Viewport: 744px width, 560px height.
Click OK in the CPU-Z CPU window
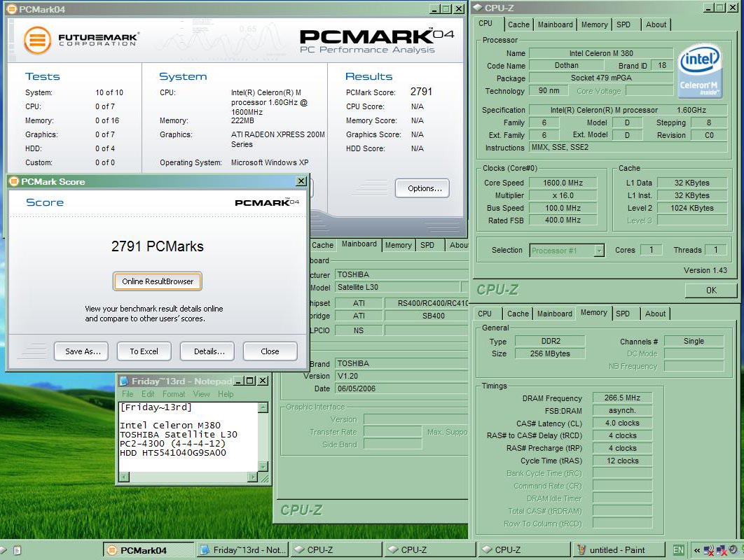(711, 290)
